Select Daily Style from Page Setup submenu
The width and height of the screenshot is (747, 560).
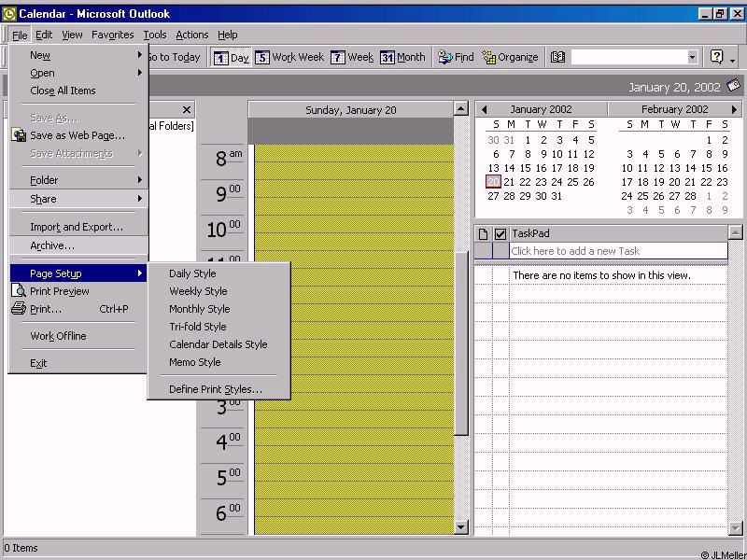[x=192, y=273]
